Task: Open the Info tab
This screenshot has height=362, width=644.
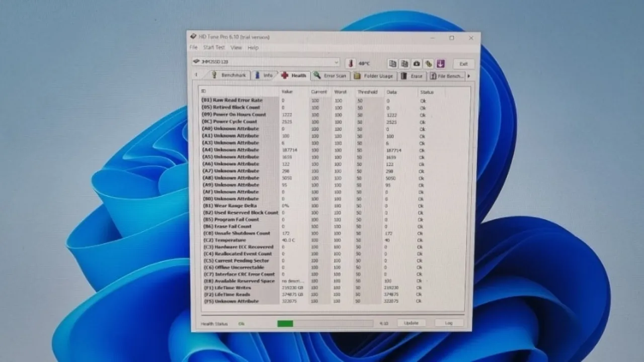Action: pos(264,75)
